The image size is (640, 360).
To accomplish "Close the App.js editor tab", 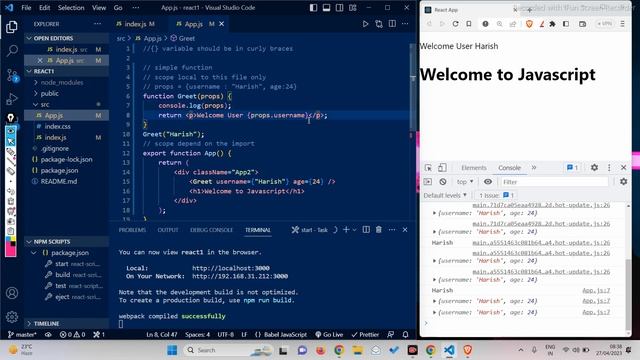I will [222, 24].
